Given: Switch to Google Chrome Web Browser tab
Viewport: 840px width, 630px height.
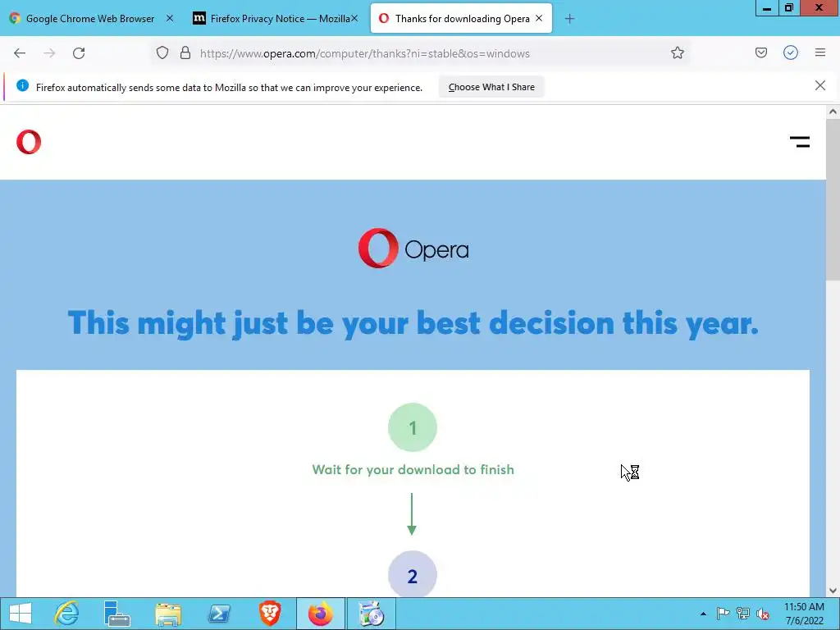Looking at the screenshot, I should [x=90, y=19].
